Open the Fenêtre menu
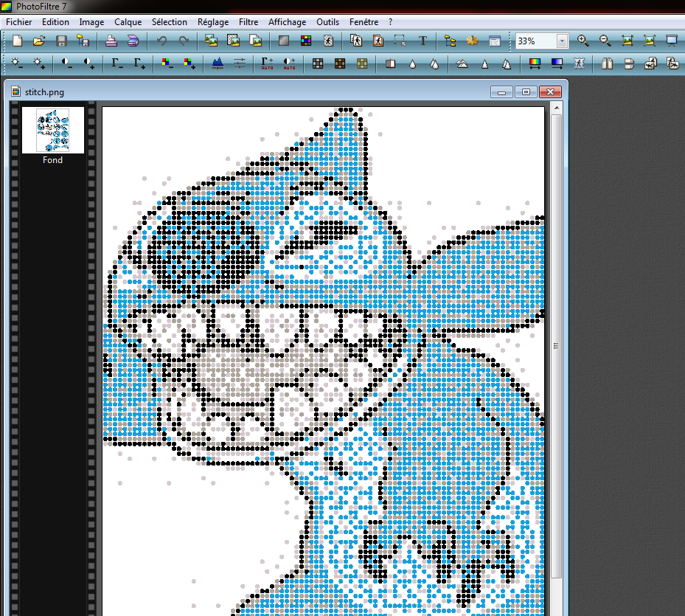 click(364, 22)
